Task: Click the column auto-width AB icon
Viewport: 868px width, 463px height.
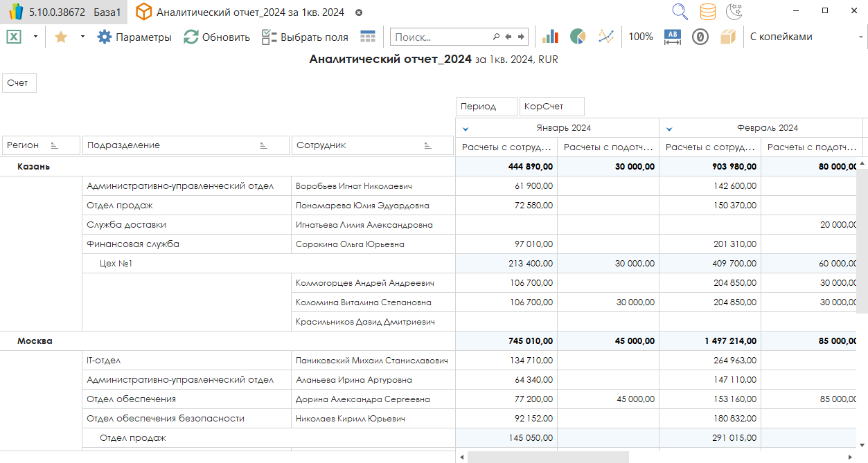Action: pyautogui.click(x=673, y=37)
